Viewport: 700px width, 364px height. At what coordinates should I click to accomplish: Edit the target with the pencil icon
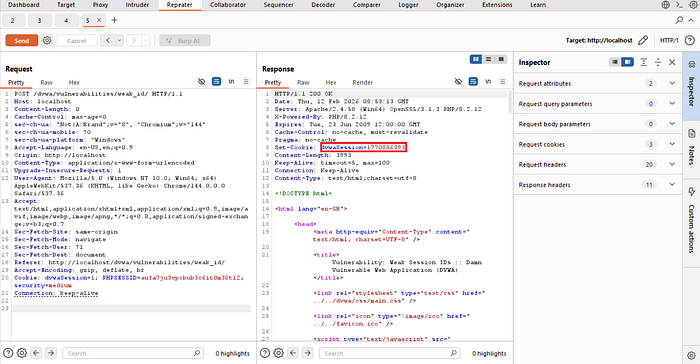(x=643, y=40)
